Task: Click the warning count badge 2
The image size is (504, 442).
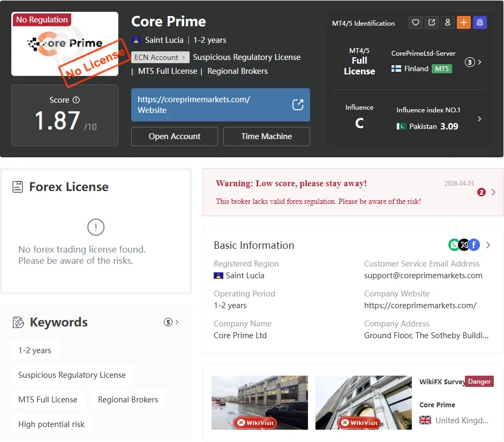Action: (x=481, y=192)
